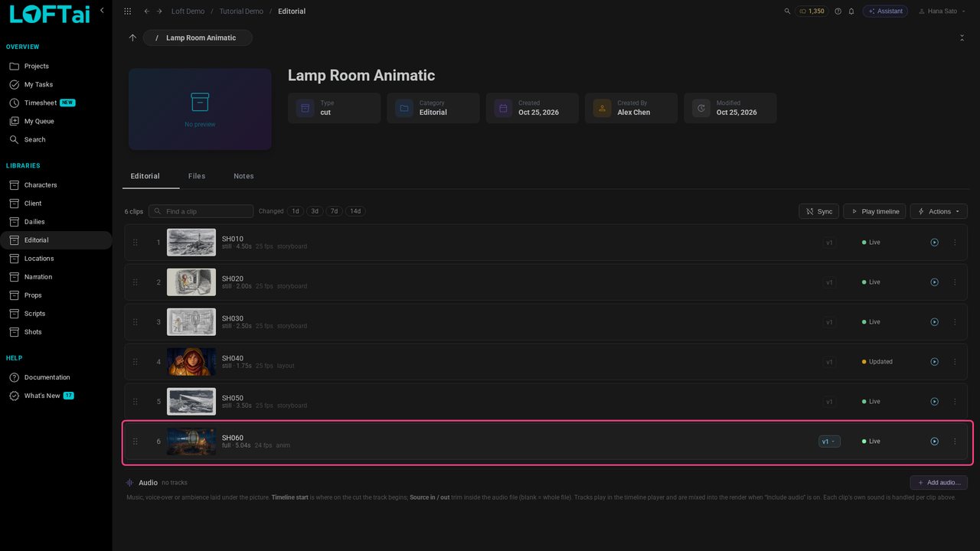Image resolution: width=980 pixels, height=551 pixels.
Task: Play clip SH040
Action: click(x=934, y=362)
